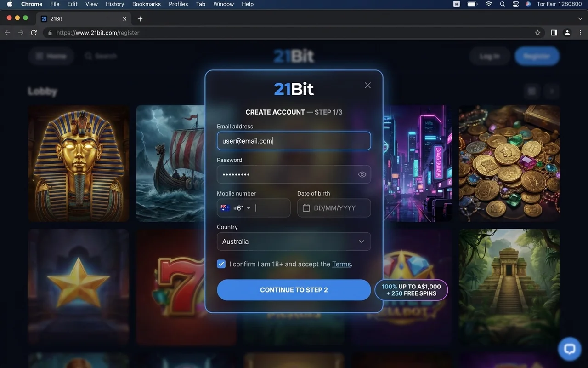Screen dimensions: 588x368
Task: Click the blurred 21Bit page header logo
Action: click(x=294, y=56)
